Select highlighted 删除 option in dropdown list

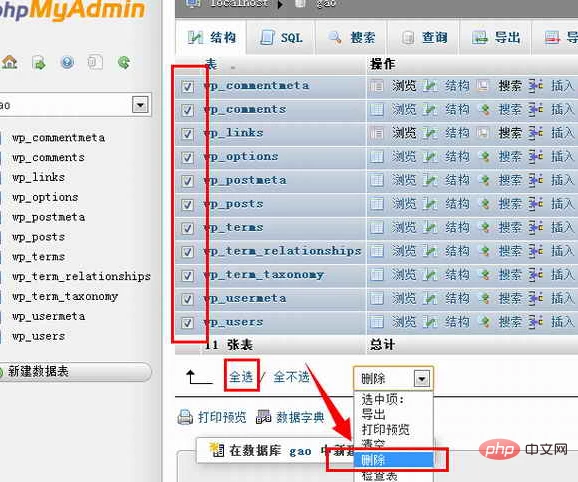393,460
